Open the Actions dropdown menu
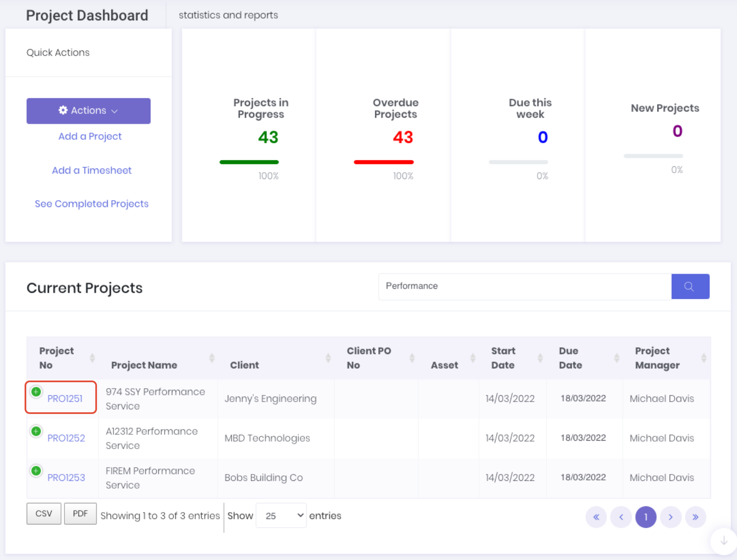 point(88,110)
